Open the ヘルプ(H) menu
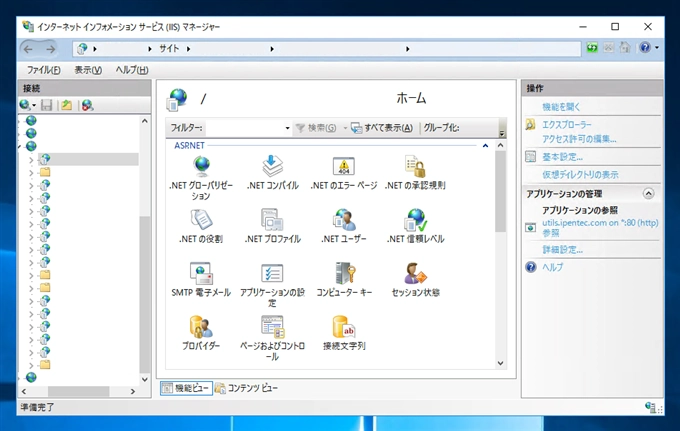The image size is (680, 431). (131, 70)
